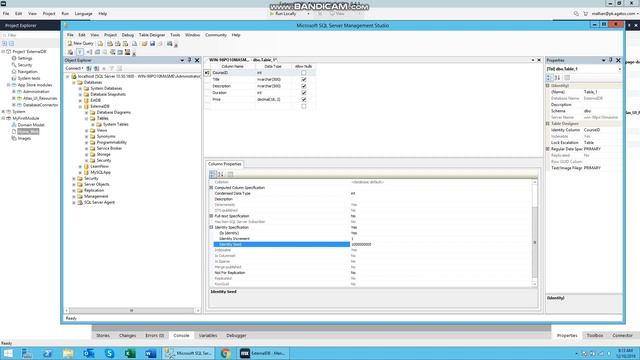Select the SQL Server Agent node
Screen dimensions: 640x360
(99, 202)
